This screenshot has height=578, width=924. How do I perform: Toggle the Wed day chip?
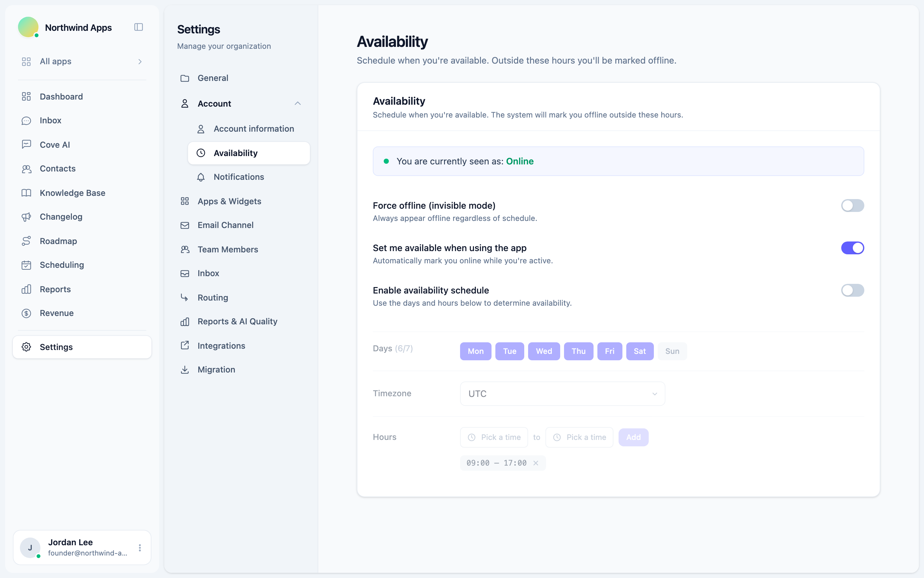click(544, 351)
